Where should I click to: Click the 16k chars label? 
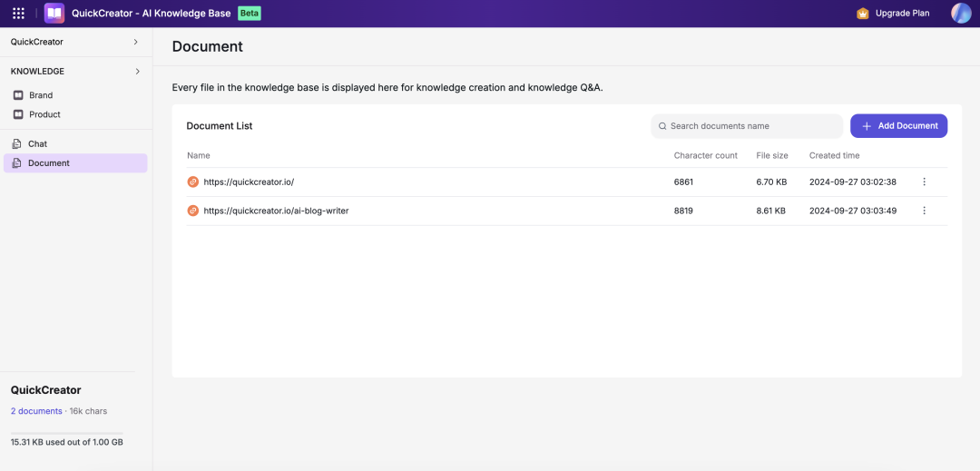pyautogui.click(x=88, y=411)
